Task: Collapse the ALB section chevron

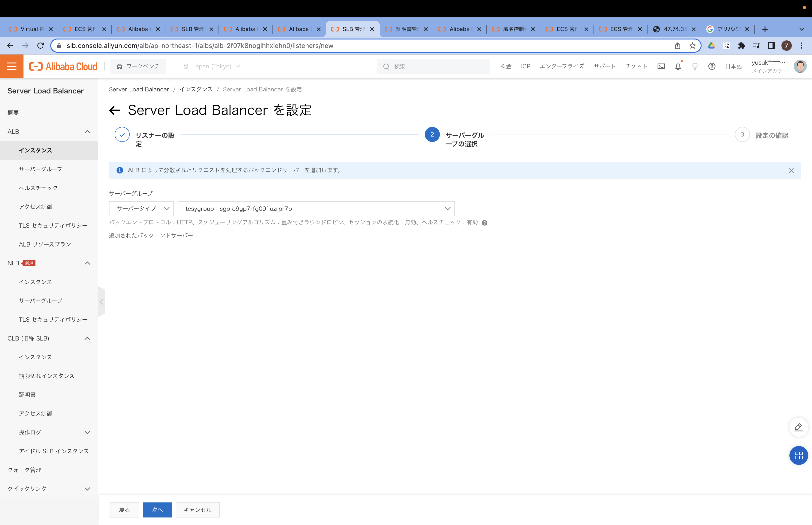Action: [x=87, y=132]
